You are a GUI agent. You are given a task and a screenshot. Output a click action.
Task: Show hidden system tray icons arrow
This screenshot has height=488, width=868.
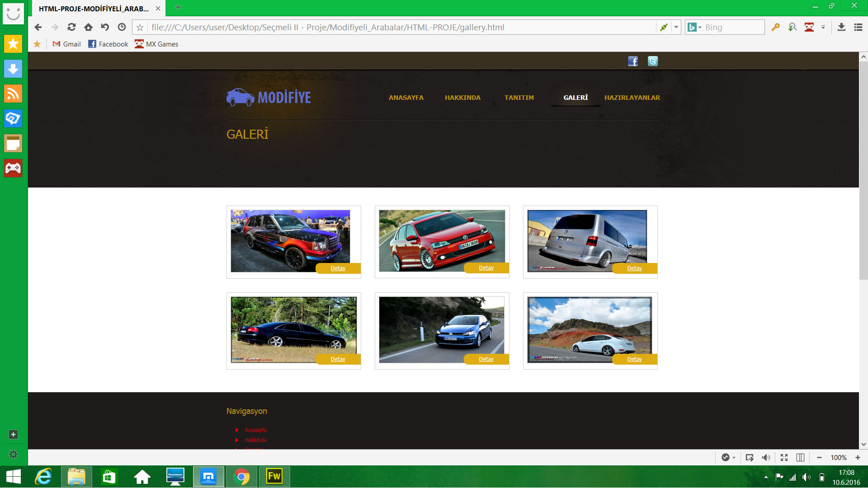tap(766, 477)
